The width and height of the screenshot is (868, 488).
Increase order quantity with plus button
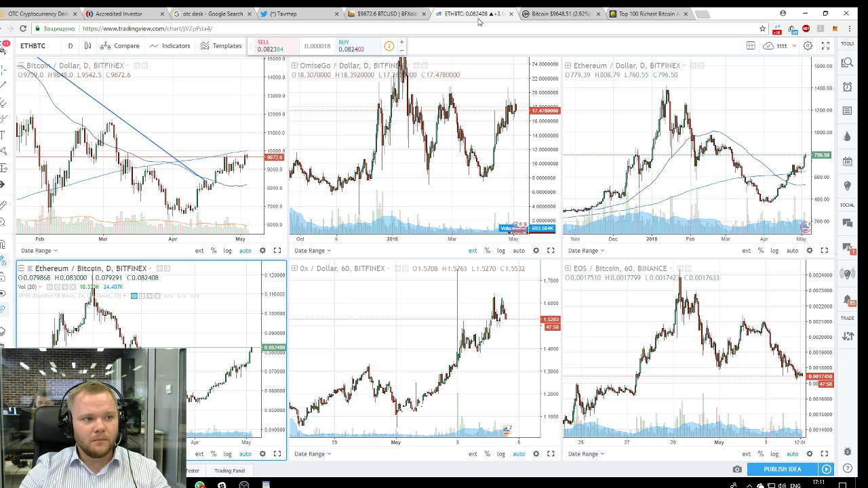pyautogui.click(x=401, y=42)
